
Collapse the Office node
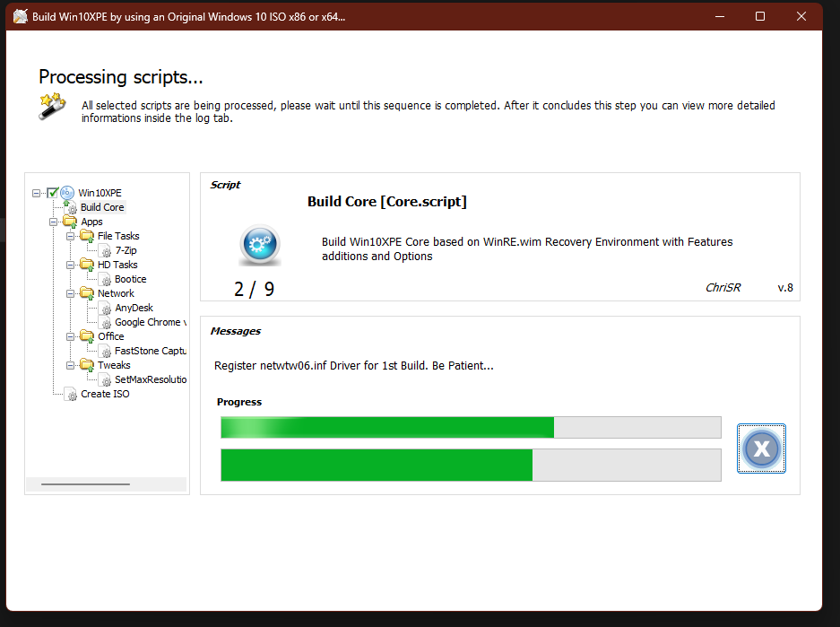[70, 336]
